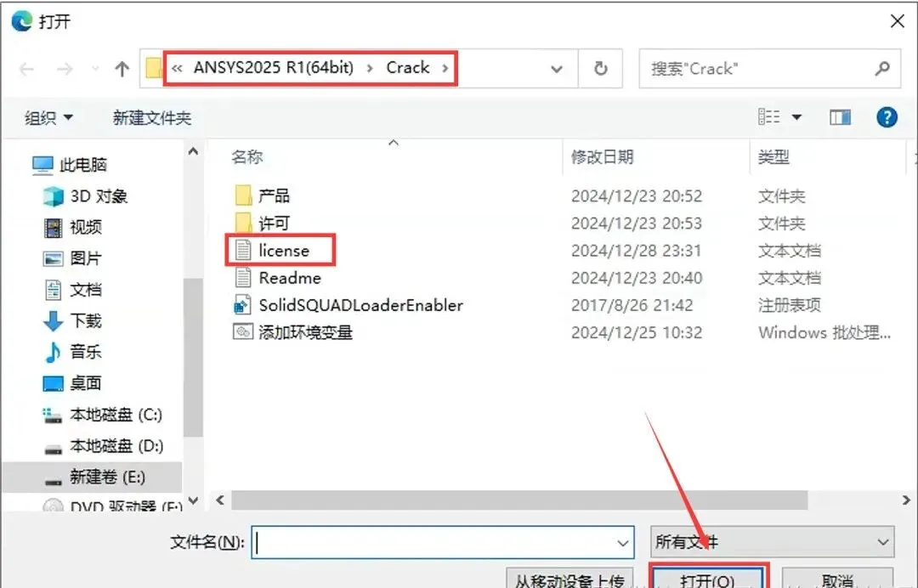Click the horizontal scrollbar right arrow

point(906,500)
